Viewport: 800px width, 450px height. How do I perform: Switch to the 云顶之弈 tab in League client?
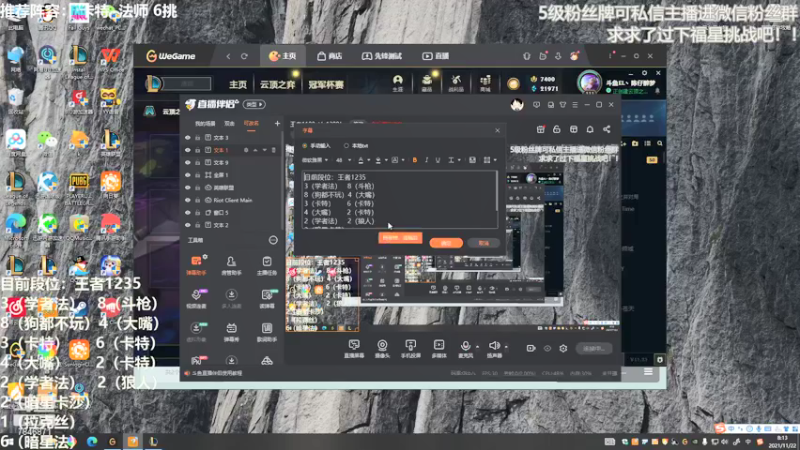[x=277, y=85]
